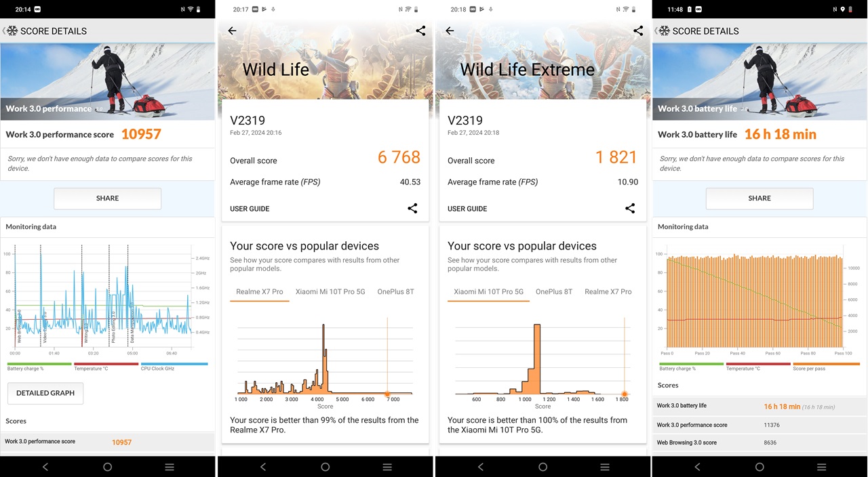868x477 pixels.
Task: Tap the back arrow on the Wild Life screen
Action: point(232,31)
